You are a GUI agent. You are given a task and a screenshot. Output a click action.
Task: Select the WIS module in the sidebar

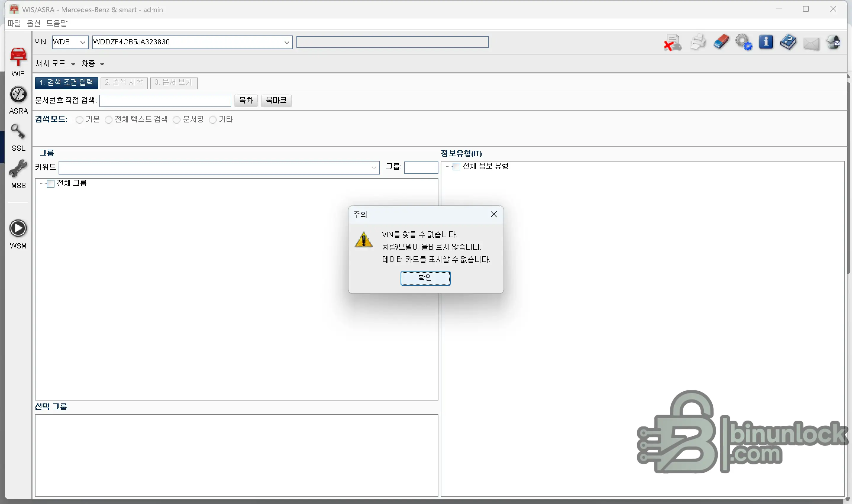coord(18,60)
